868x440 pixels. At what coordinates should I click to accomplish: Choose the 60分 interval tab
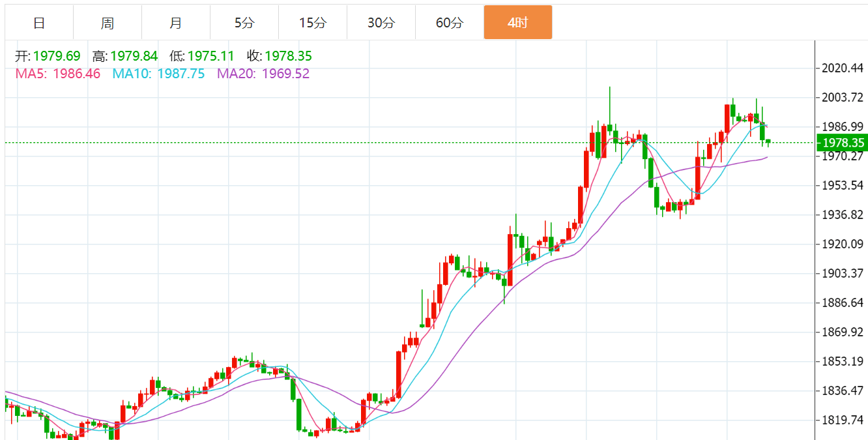coord(450,23)
